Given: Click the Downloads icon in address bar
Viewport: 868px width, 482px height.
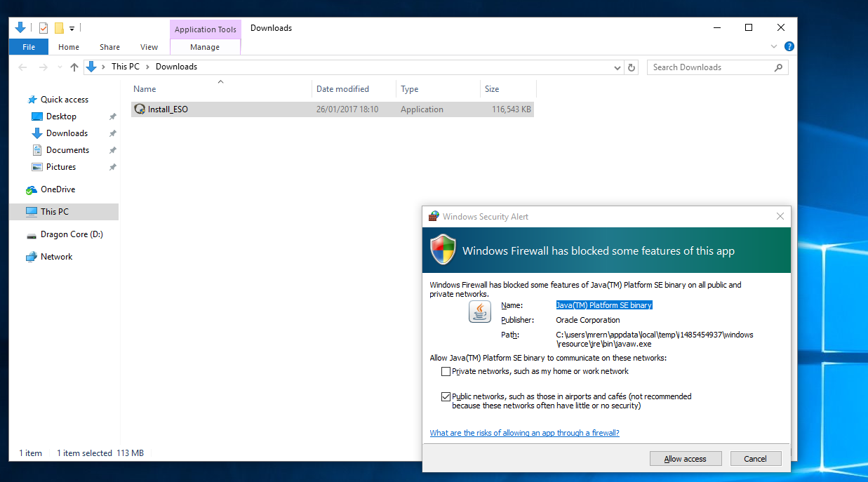Looking at the screenshot, I should [91, 67].
